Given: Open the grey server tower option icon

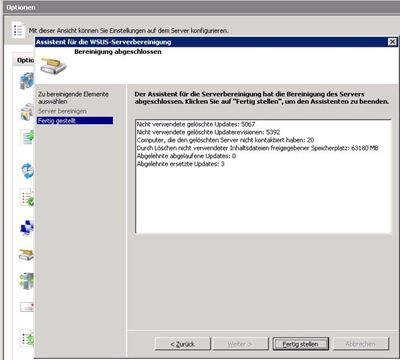Looking at the screenshot, I should (x=27, y=281).
